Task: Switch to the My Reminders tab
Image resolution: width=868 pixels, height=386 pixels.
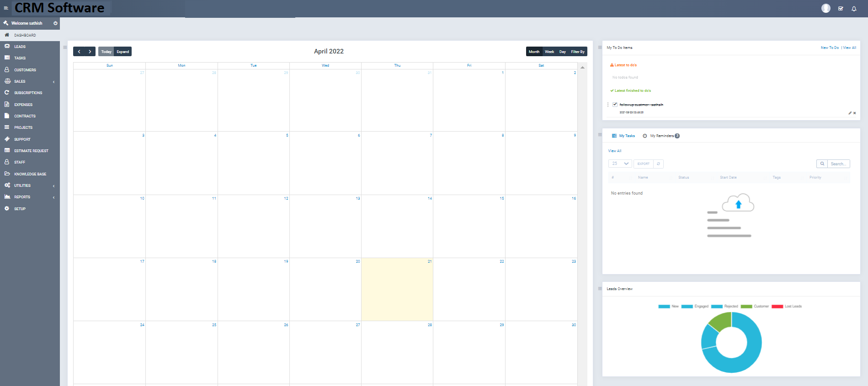Action: (661, 136)
